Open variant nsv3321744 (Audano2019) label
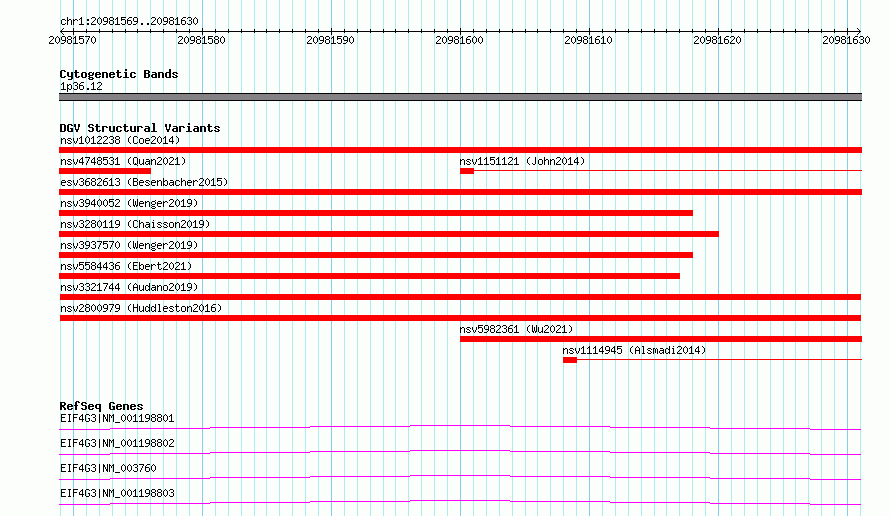 129,287
